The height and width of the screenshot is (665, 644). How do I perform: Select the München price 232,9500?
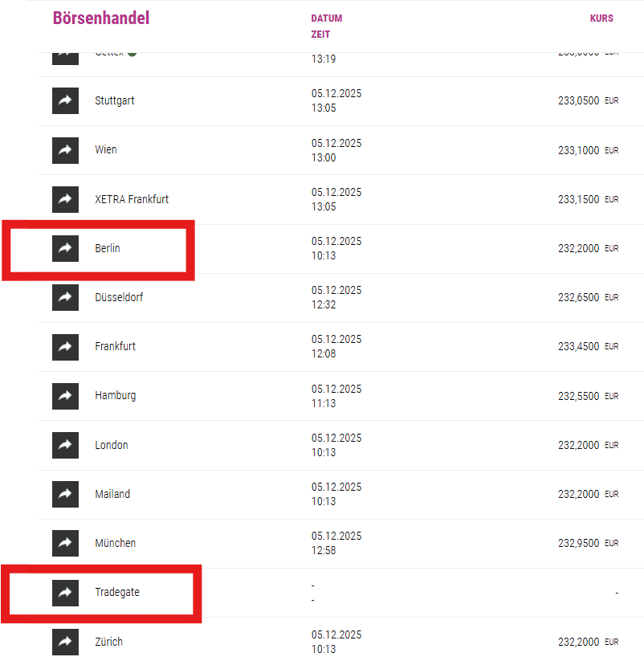point(578,543)
